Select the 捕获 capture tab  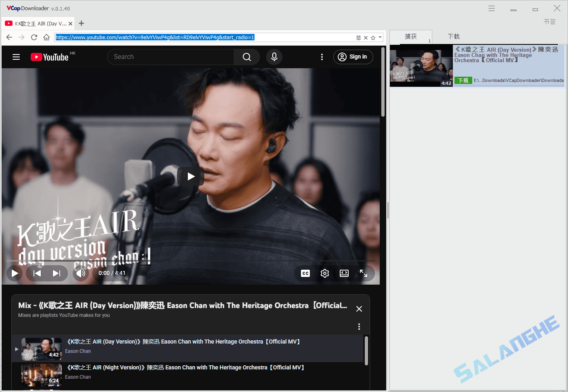411,36
